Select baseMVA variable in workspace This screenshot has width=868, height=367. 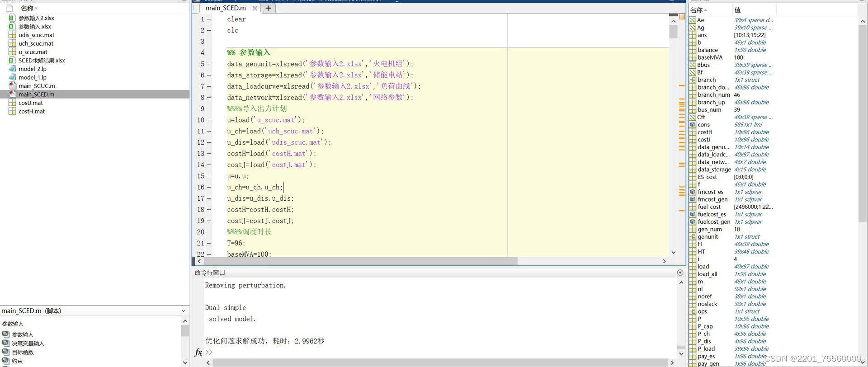710,57
